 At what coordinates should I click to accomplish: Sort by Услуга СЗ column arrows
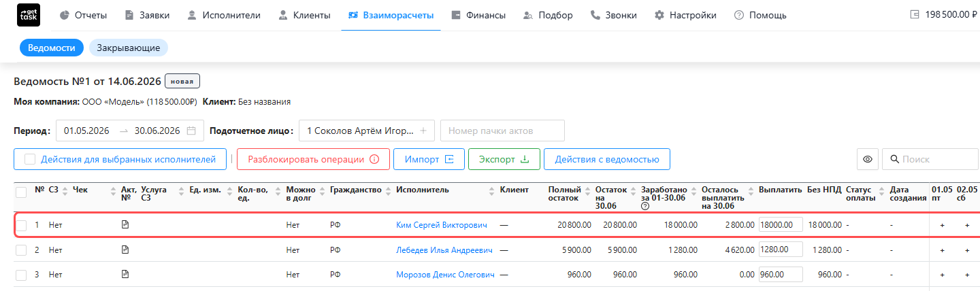coord(181,192)
